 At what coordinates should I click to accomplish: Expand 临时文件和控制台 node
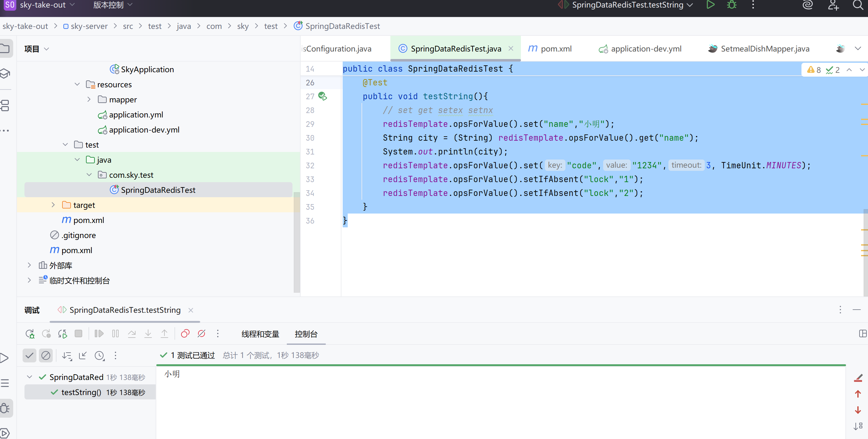point(29,280)
